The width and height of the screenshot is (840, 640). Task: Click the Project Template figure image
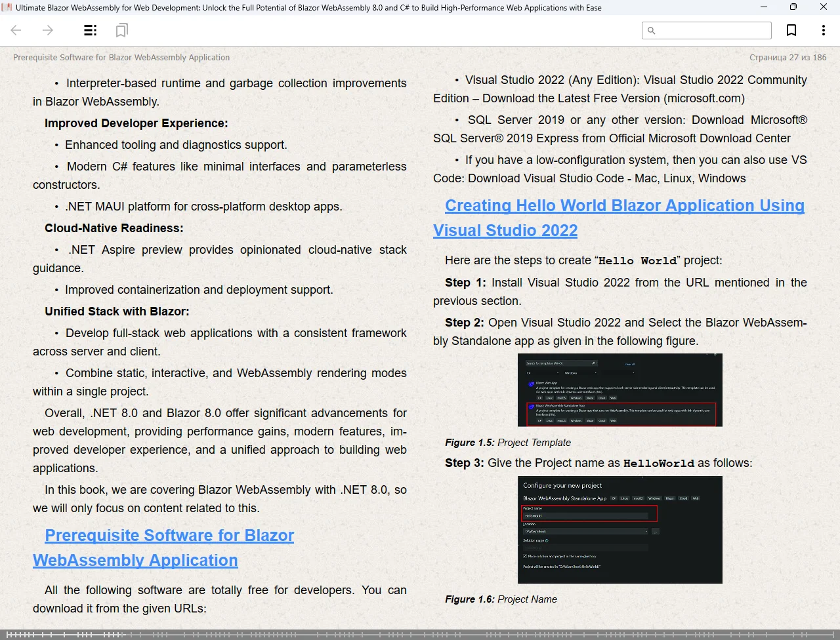619,390
